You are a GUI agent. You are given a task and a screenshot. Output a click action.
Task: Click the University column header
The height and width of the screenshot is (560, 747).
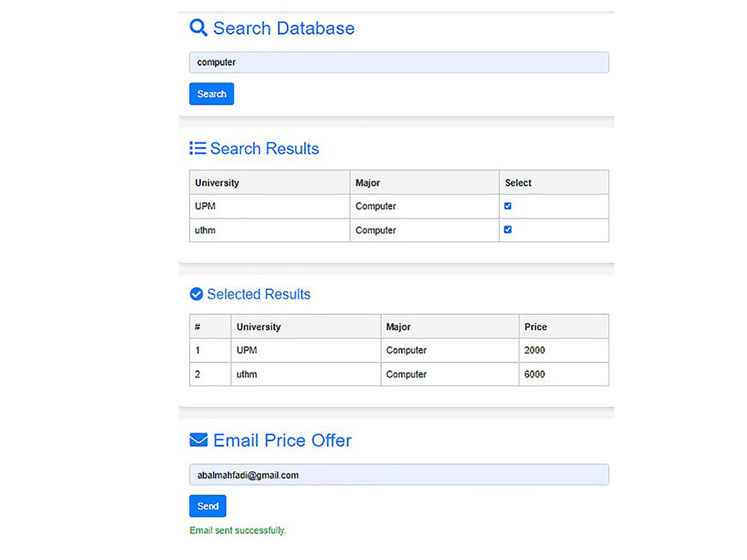(x=217, y=182)
